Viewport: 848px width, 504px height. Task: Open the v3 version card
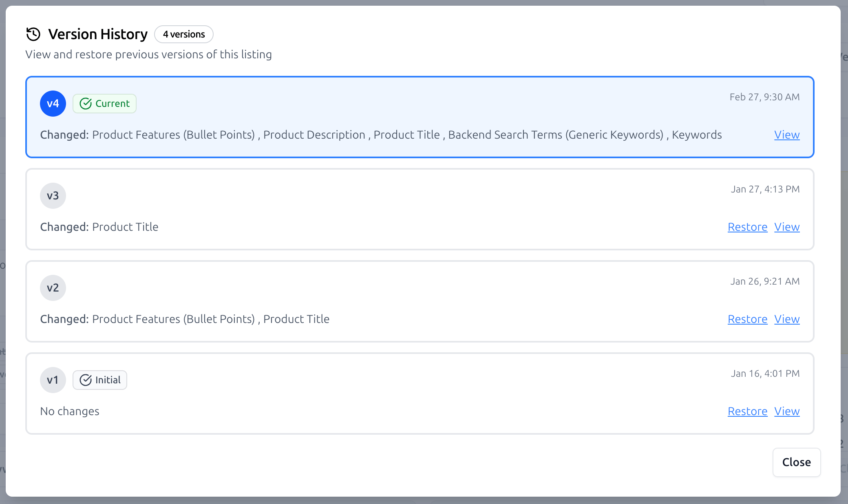click(x=419, y=209)
